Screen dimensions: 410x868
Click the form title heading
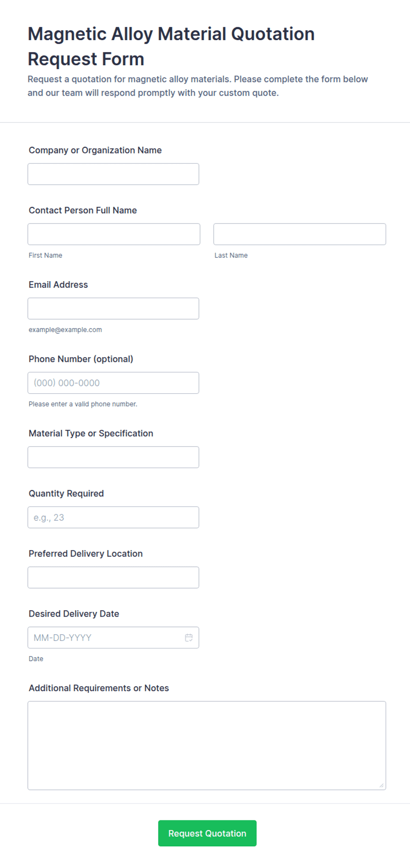(171, 46)
